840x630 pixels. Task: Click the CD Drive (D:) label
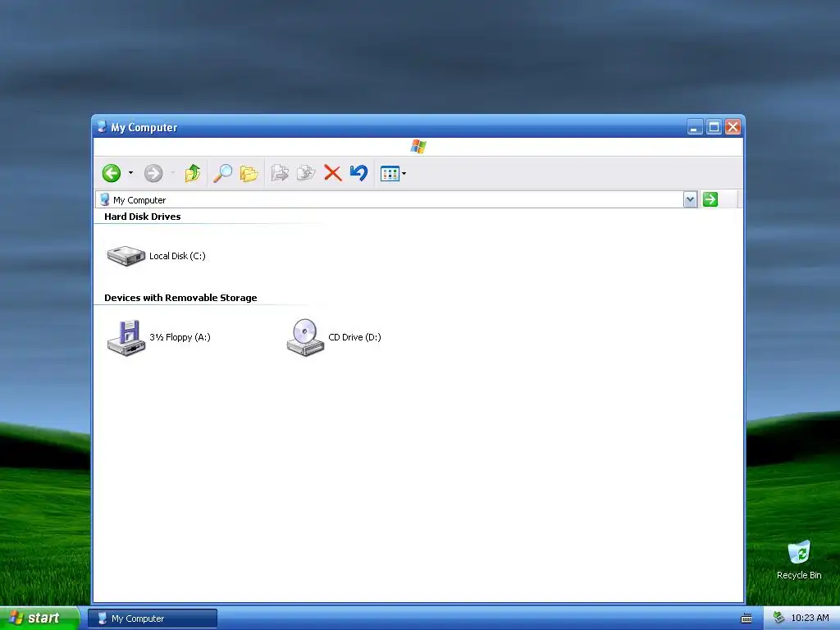[x=354, y=337]
